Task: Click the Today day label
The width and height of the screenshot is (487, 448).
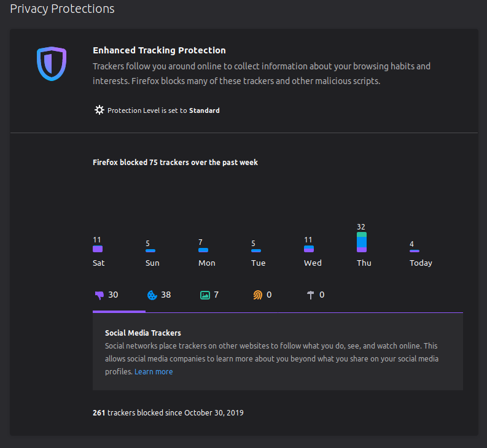Action: click(421, 263)
